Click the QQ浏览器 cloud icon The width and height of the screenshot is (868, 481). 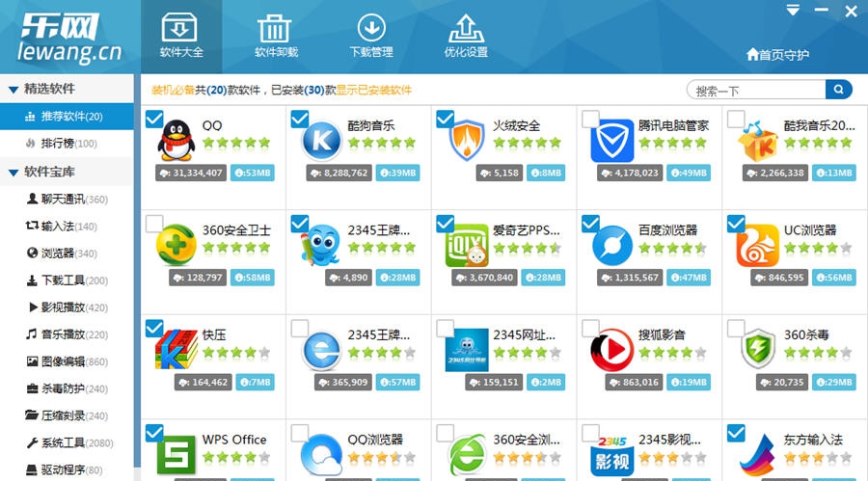pyautogui.click(x=321, y=455)
